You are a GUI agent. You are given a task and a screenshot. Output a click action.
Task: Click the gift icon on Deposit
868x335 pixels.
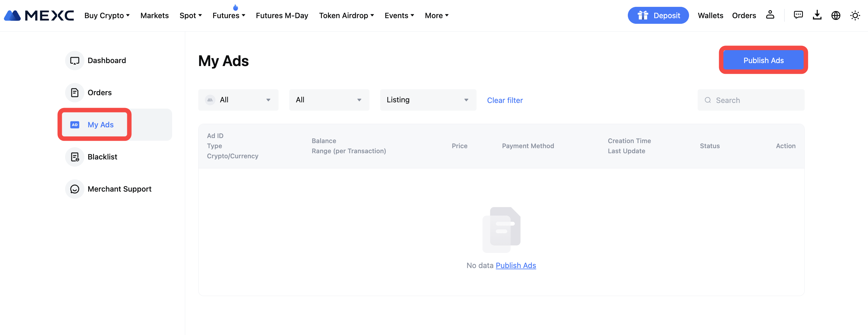click(643, 15)
